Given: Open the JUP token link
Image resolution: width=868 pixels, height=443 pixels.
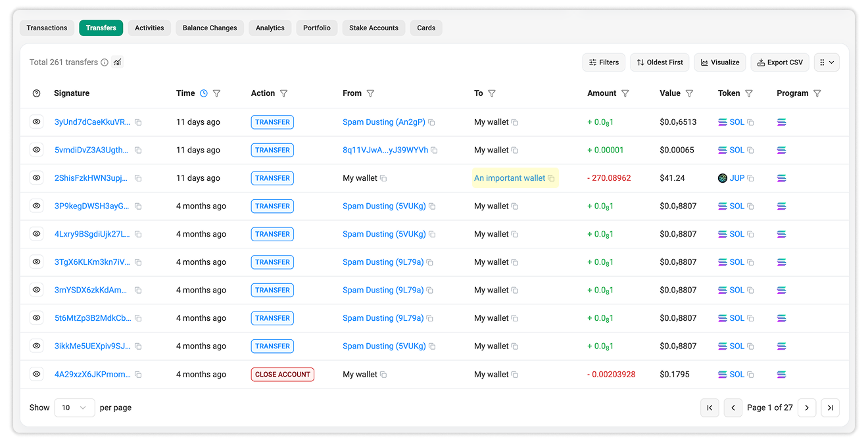Looking at the screenshot, I should [737, 177].
